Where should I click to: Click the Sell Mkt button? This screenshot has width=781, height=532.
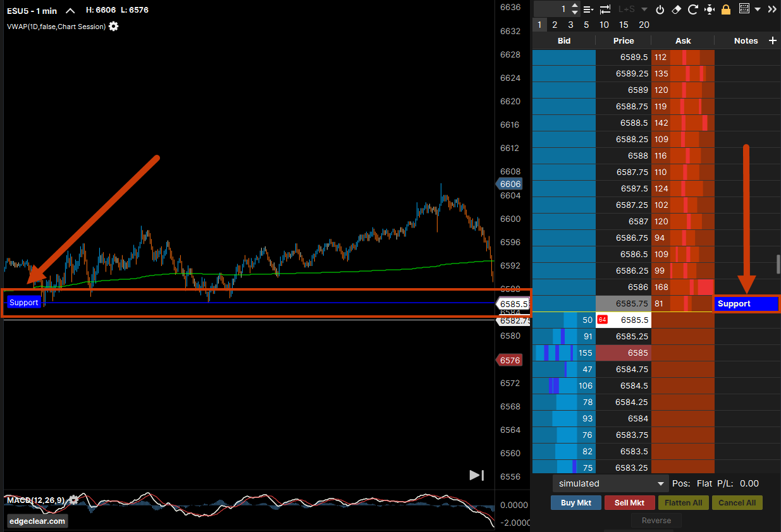(x=629, y=502)
